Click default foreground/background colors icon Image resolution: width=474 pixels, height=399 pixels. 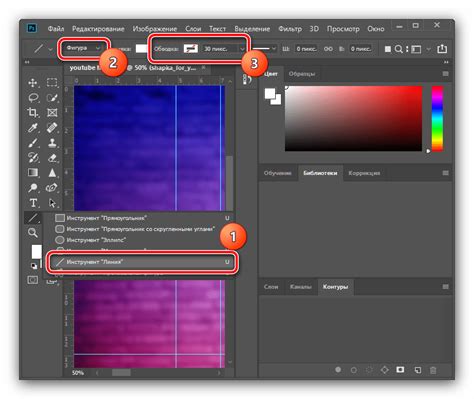[34, 266]
